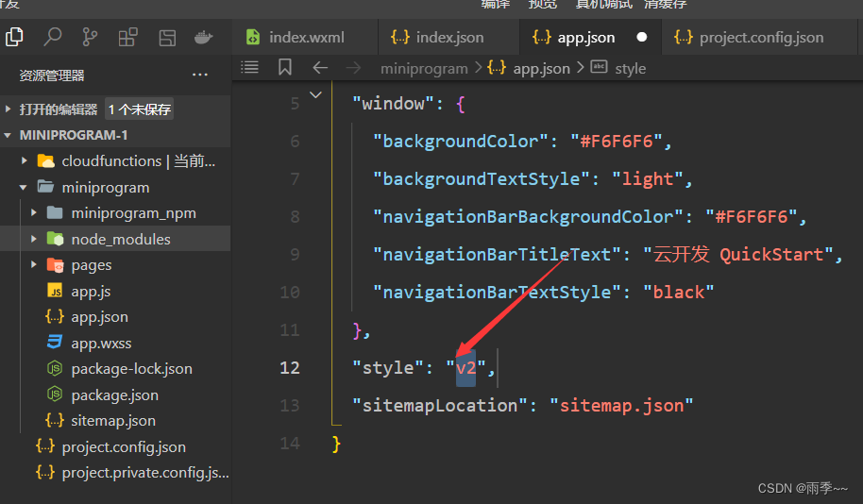Viewport: 863px width, 504px height.
Task: Collapse the MINIPROGRAM-1 root section
Action: 8,135
